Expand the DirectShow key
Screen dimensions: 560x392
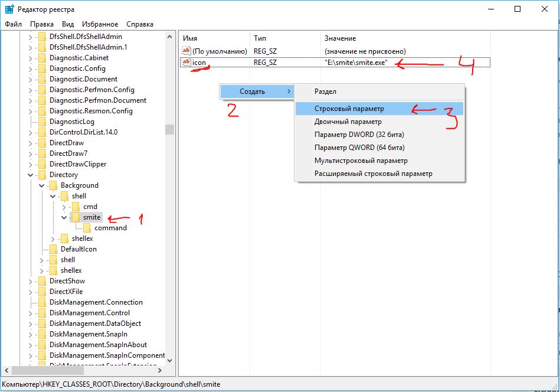click(x=30, y=281)
